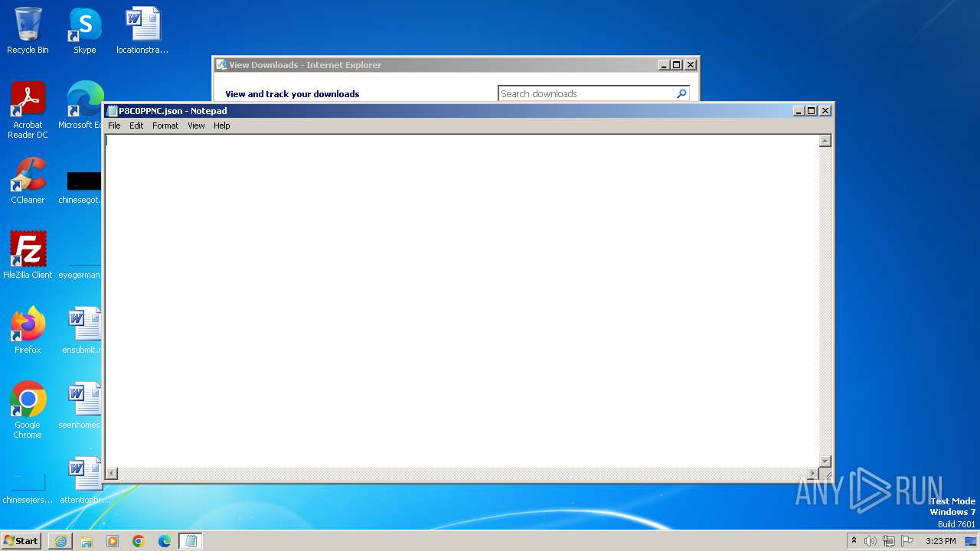The image size is (980, 551).
Task: Click inside the Notepad text area
Action: coord(462,301)
